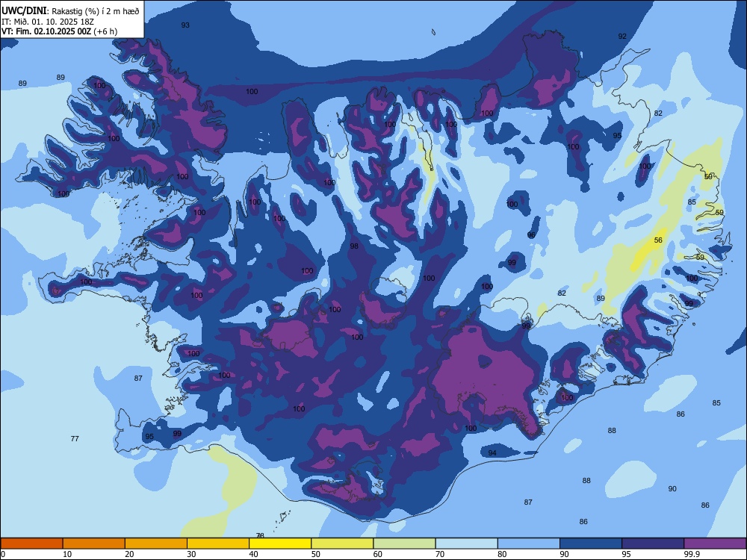Image resolution: width=747 pixels, height=560 pixels.
Task: Click the humidity value 77 over the sea
Action: 75,438
